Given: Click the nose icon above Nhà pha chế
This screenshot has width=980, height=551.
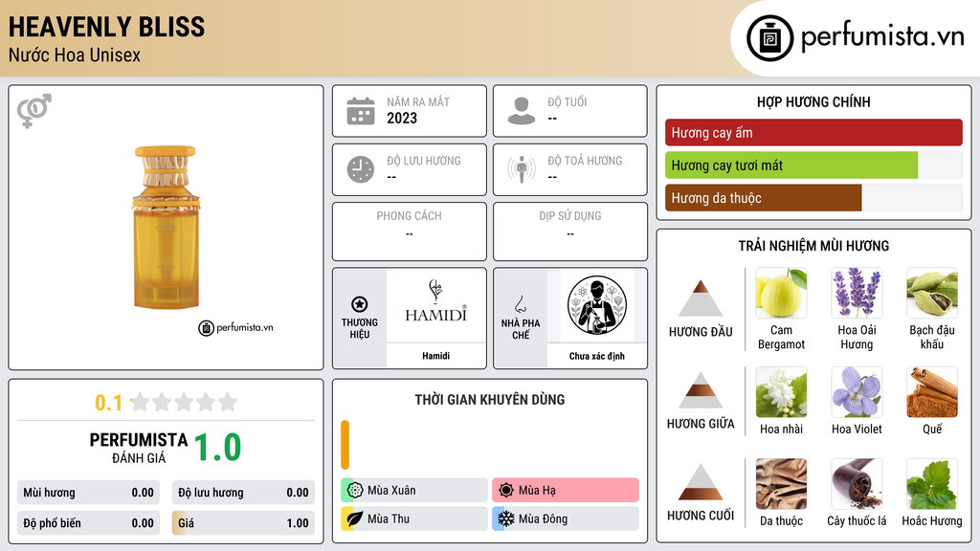Looking at the screenshot, I should (x=520, y=304).
